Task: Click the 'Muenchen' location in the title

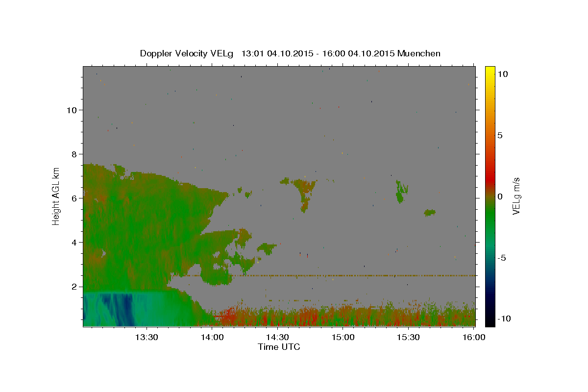Action: pos(419,53)
